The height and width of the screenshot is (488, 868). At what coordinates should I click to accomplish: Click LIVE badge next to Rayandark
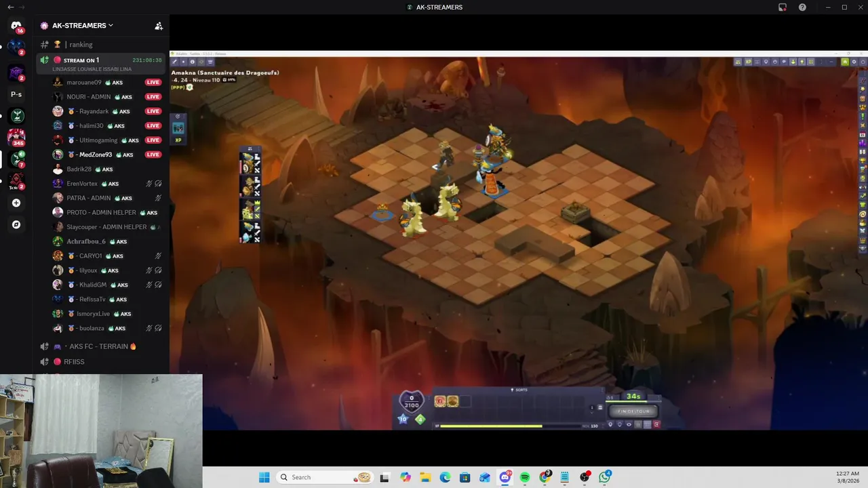pyautogui.click(x=153, y=111)
